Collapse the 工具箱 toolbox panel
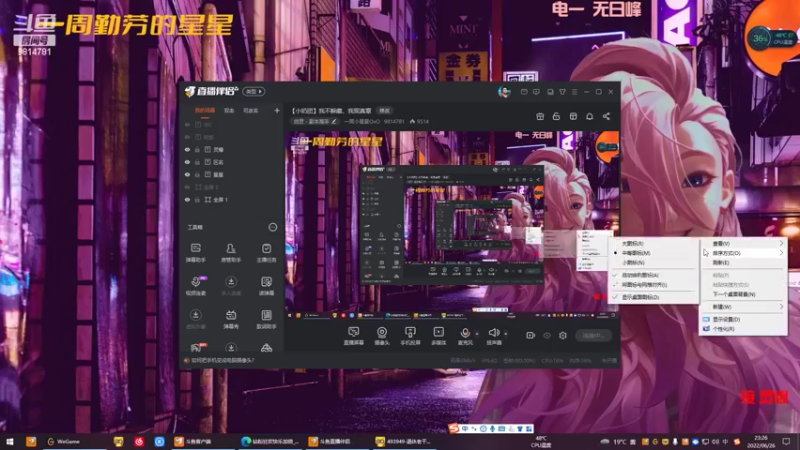Screen dimensions: 800x450 (x=273, y=227)
